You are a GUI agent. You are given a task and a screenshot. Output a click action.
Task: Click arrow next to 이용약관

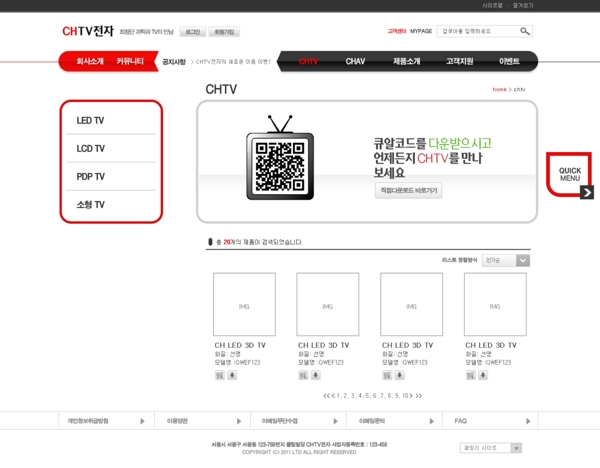239,421
